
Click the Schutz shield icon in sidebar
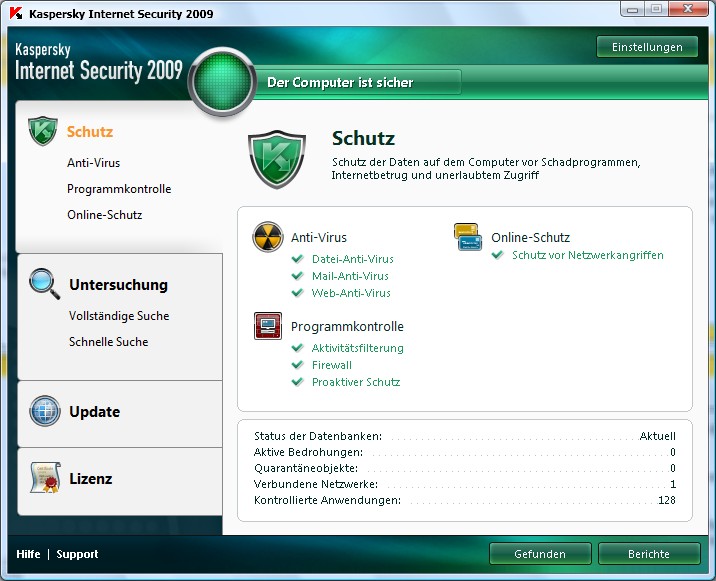pyautogui.click(x=42, y=131)
